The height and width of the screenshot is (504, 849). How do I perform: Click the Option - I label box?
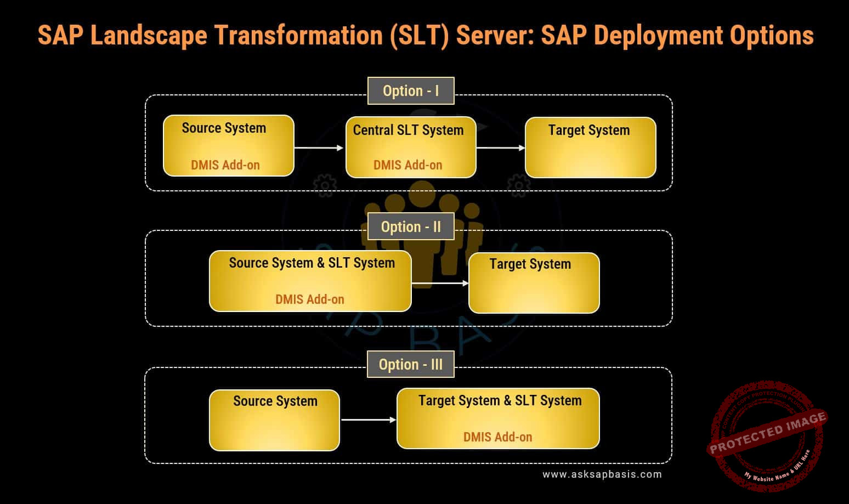click(x=411, y=90)
